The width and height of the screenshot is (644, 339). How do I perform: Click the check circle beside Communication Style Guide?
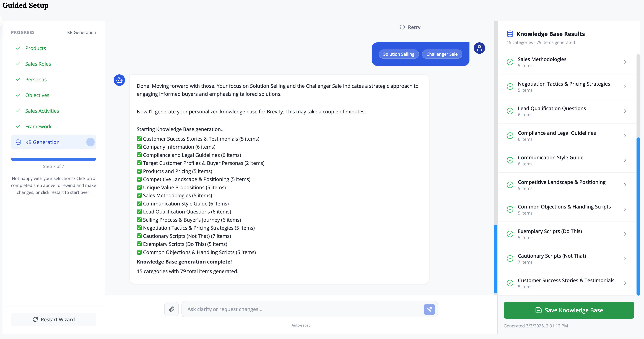tap(510, 160)
